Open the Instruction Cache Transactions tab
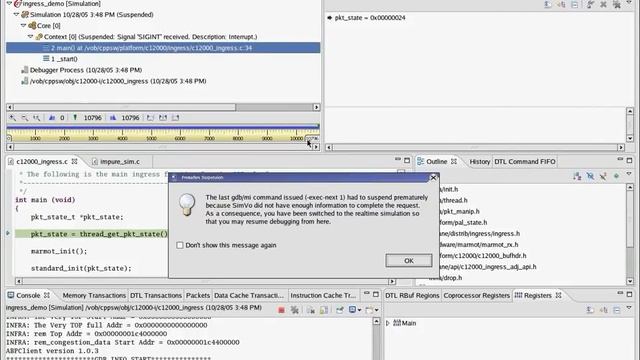The height and width of the screenshot is (360, 640). (x=323, y=296)
